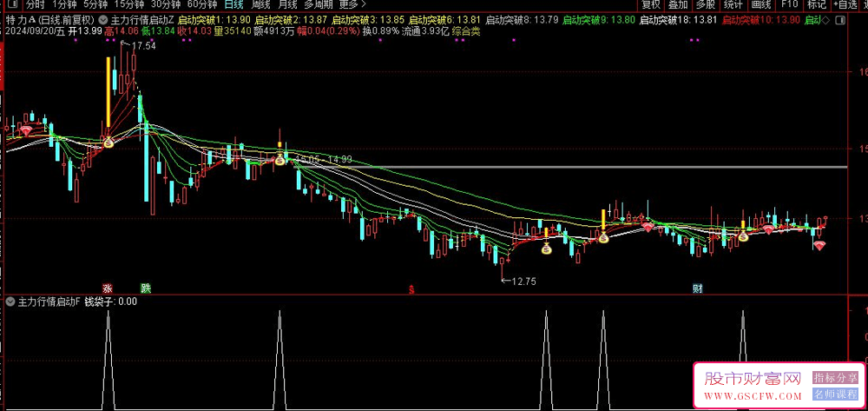Screen dimensions: 868x411
Task: Open the 复权 adjustment menu
Action: 650,4
